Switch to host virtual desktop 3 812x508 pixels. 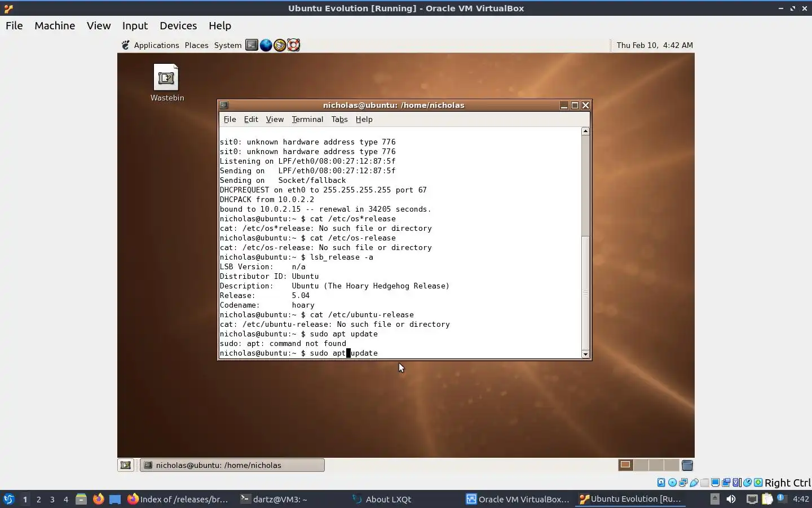click(x=52, y=499)
